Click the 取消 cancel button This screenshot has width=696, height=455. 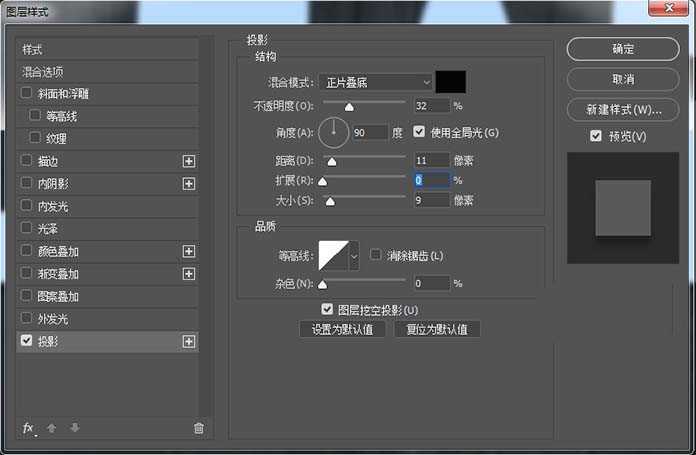click(x=623, y=79)
